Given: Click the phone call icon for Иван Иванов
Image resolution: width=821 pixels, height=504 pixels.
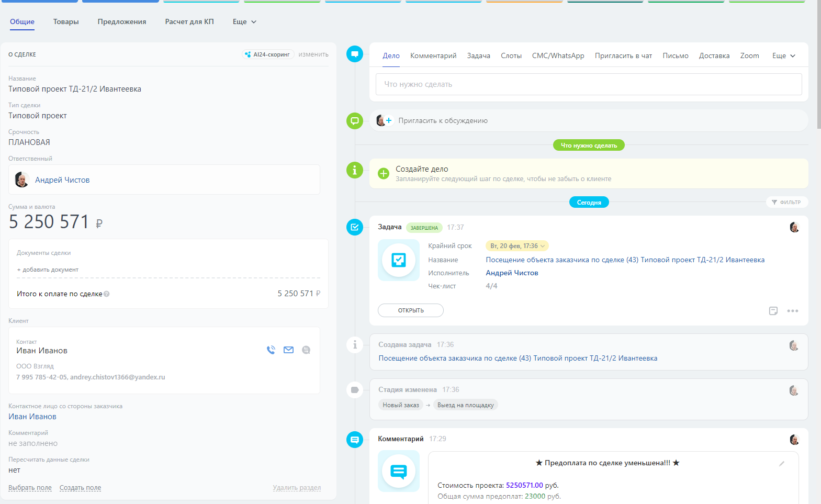Looking at the screenshot, I should tap(271, 350).
